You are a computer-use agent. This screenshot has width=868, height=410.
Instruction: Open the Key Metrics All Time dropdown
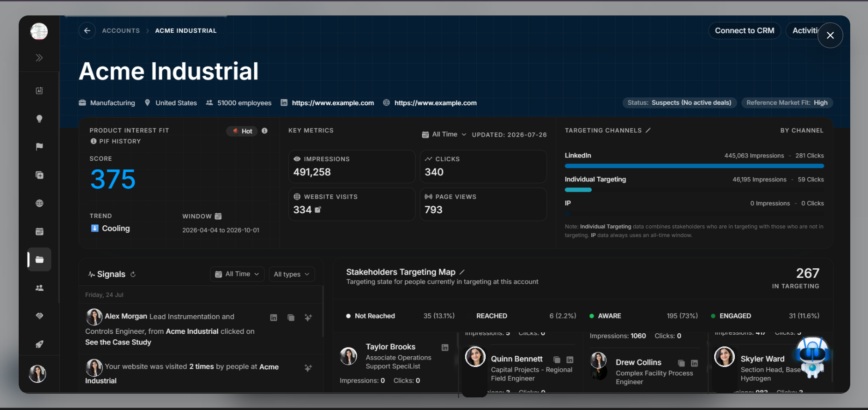point(444,134)
